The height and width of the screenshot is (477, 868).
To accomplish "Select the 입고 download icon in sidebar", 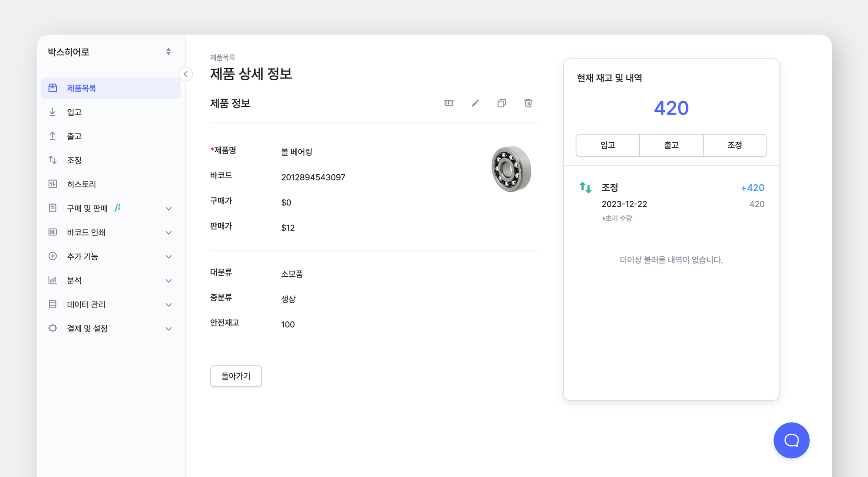I will coord(52,112).
